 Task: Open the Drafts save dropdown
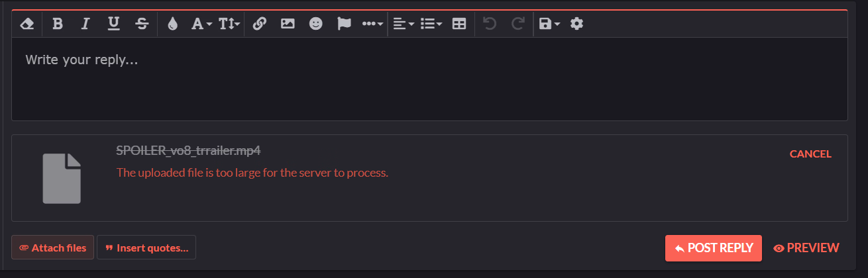(x=549, y=24)
